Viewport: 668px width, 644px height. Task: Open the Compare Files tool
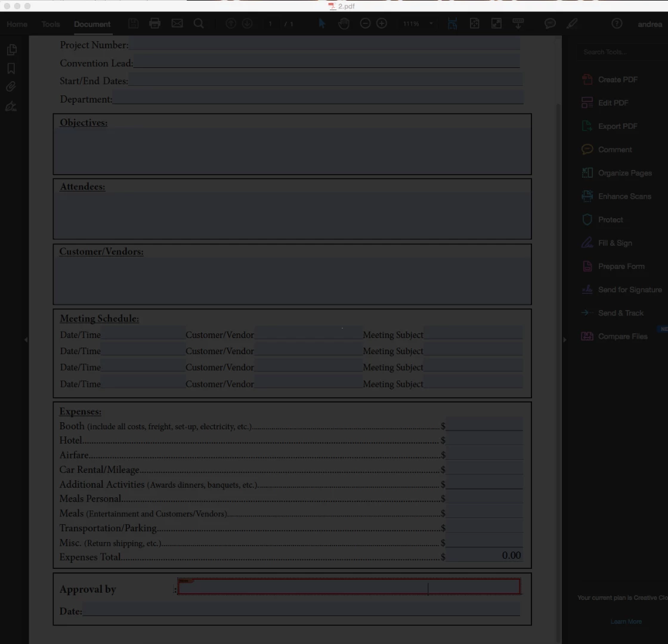point(615,336)
